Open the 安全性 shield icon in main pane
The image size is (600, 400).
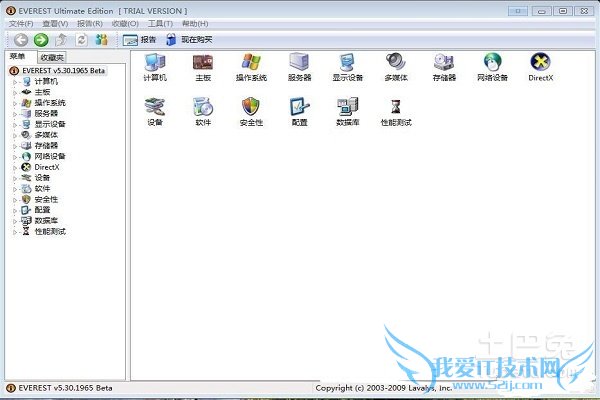pos(251,112)
